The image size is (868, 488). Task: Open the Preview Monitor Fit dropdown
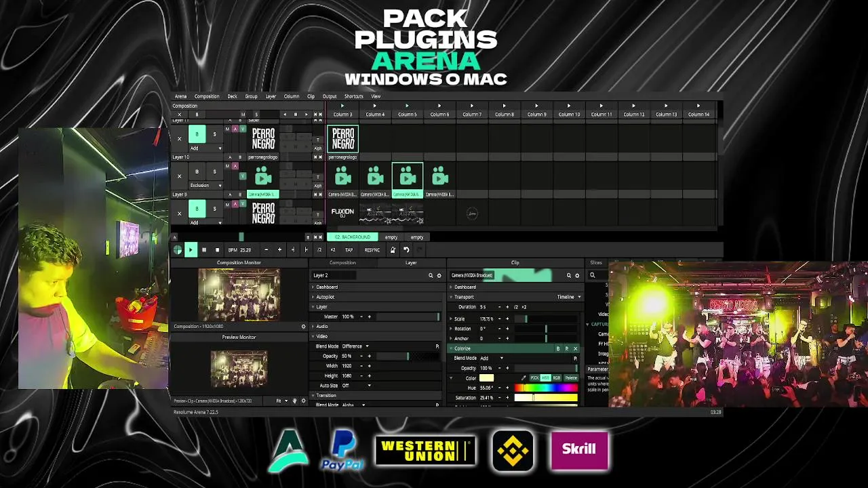281,401
